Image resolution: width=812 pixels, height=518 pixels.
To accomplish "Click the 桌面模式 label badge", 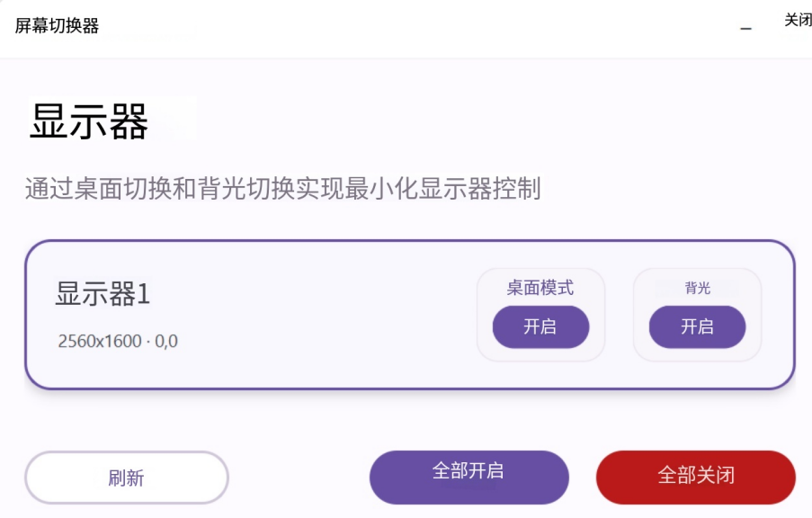I will tap(540, 286).
